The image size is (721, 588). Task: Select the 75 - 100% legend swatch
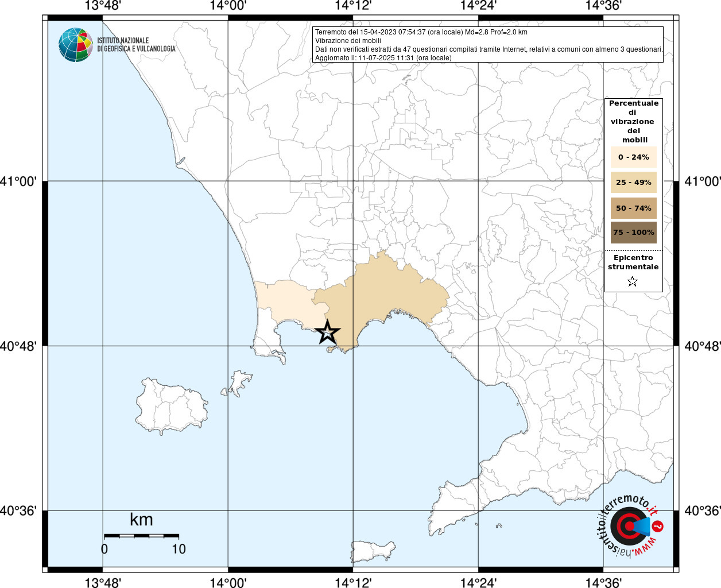coord(634,233)
